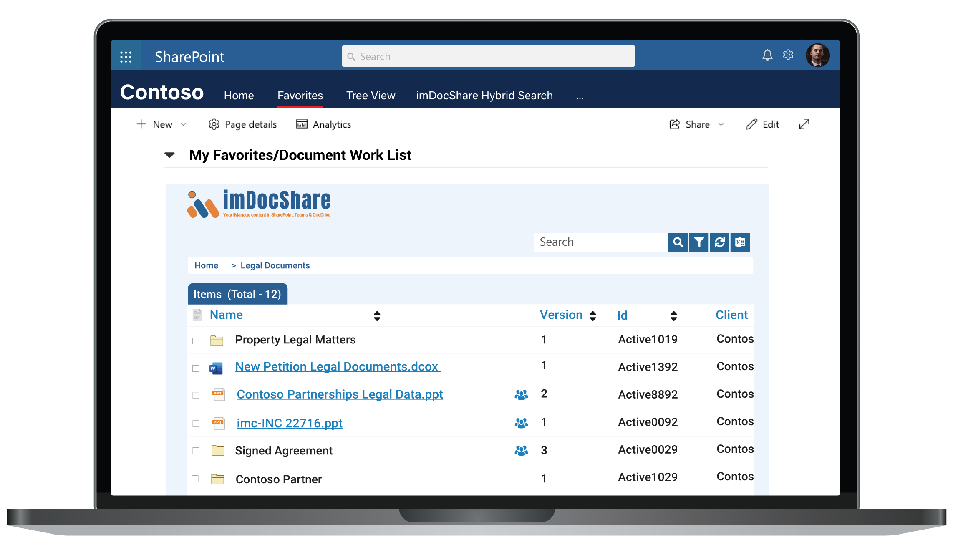Image resolution: width=958 pixels, height=560 pixels.
Task: Click the New plus button
Action: tap(141, 124)
